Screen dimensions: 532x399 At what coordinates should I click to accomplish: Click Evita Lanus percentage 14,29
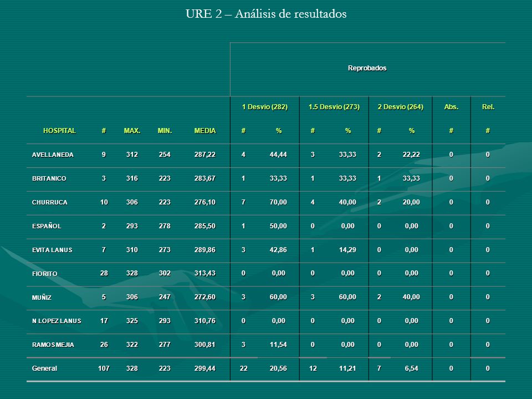(x=347, y=250)
